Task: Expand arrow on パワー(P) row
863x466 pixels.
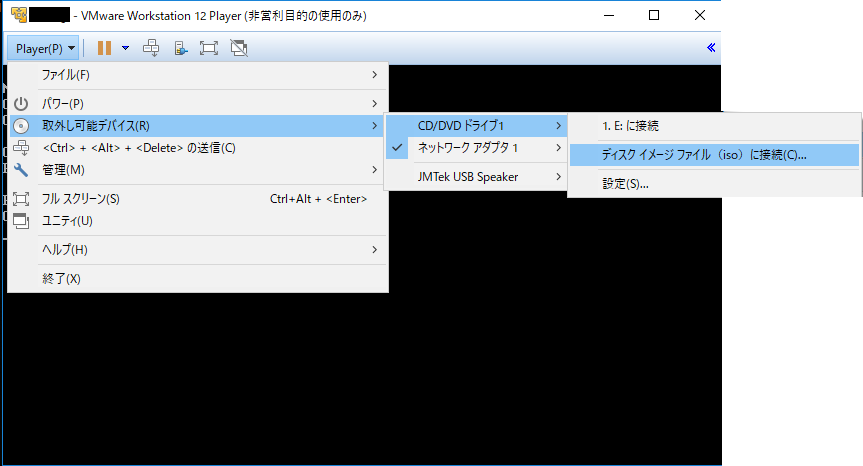Action: pos(374,103)
